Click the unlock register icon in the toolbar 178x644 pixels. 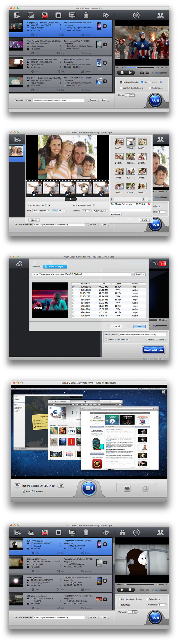pos(122,532)
